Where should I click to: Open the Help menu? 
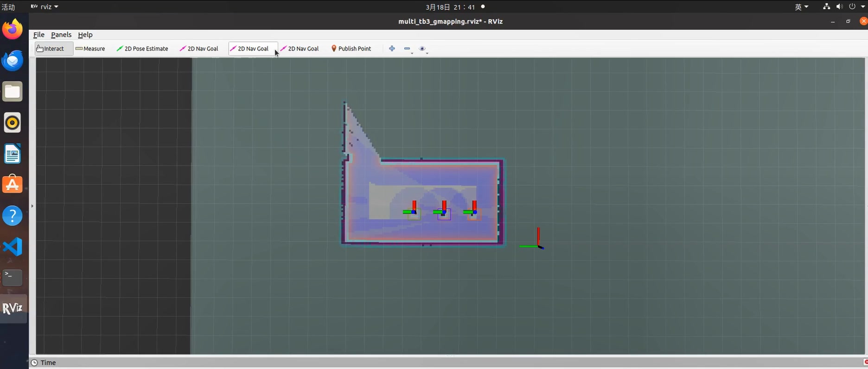85,35
